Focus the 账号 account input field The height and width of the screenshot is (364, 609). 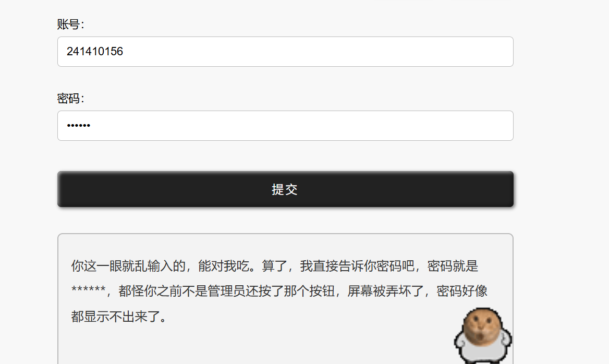tap(285, 52)
